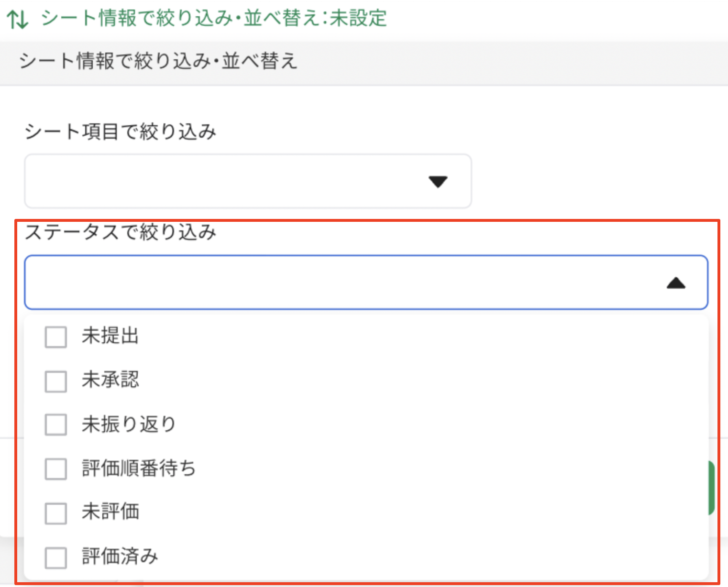Toggle the 評価順番待ち checkbox
Image resolution: width=728 pixels, height=587 pixels.
point(56,468)
